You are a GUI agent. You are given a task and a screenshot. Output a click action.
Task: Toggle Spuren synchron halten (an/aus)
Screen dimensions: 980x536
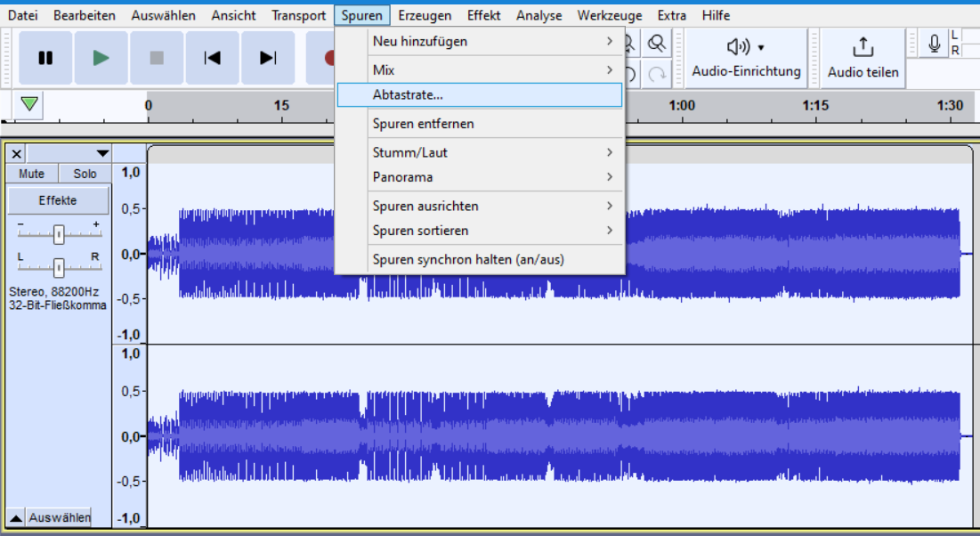[468, 260]
